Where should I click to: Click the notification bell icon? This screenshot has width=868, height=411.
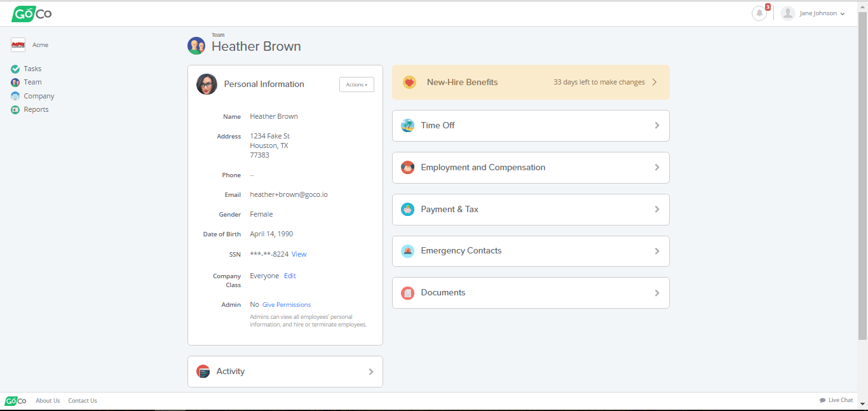click(759, 13)
